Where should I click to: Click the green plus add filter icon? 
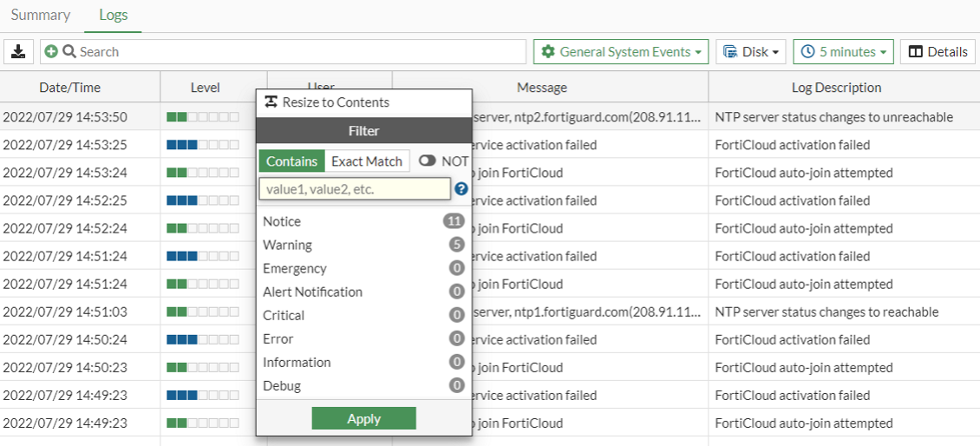coord(51,52)
